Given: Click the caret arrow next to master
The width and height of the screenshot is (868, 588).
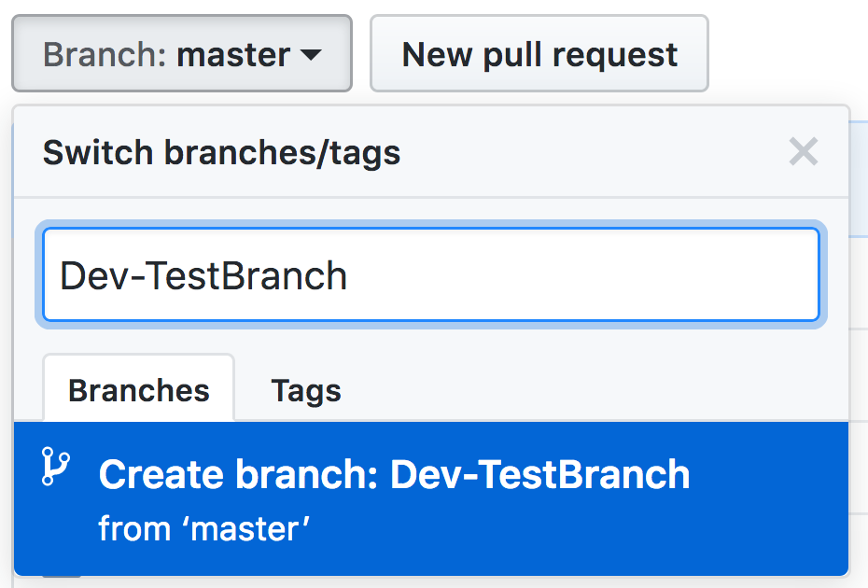Looking at the screenshot, I should [x=312, y=55].
